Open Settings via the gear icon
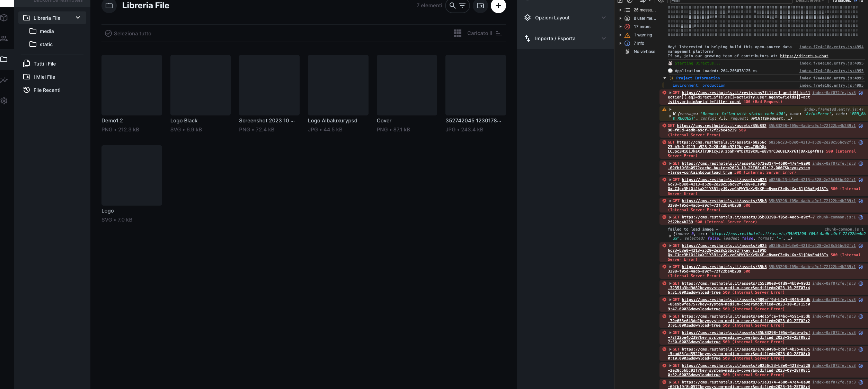868x389 pixels. pyautogui.click(x=5, y=101)
